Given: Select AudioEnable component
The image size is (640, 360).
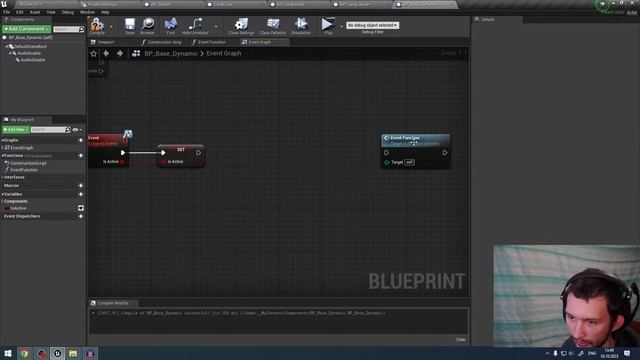Looking at the screenshot, I should point(29,53).
